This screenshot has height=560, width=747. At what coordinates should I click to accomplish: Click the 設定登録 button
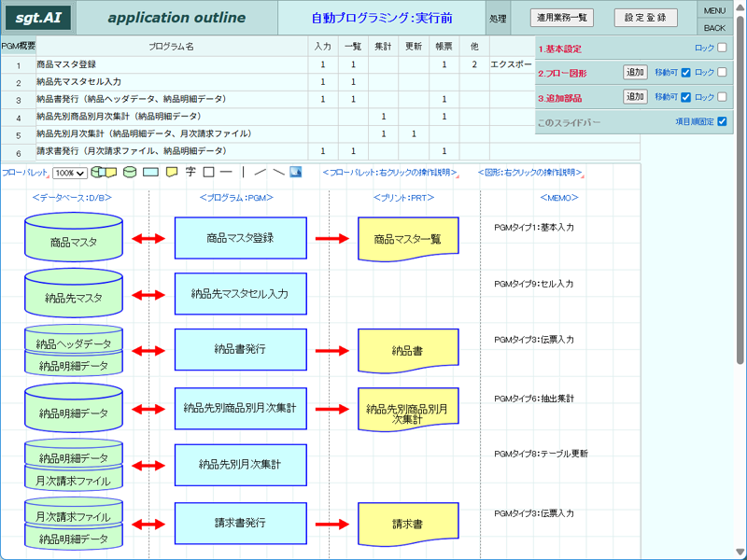click(x=645, y=18)
